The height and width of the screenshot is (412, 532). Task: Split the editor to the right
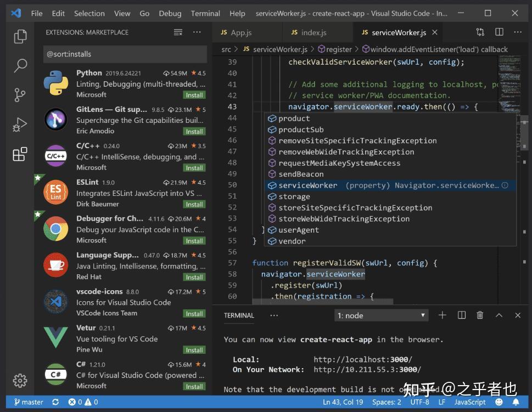coord(499,32)
